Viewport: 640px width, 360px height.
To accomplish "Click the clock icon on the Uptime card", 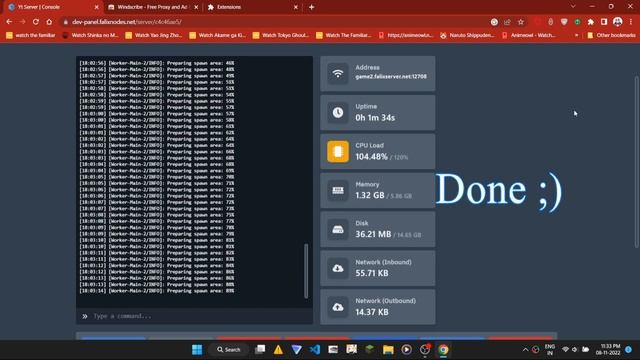I will (x=338, y=113).
